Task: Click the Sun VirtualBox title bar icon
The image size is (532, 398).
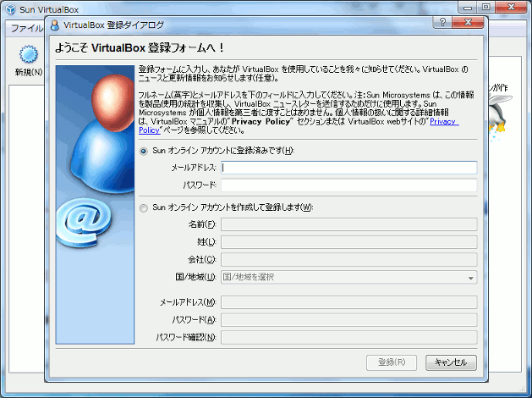Action: click(x=9, y=9)
